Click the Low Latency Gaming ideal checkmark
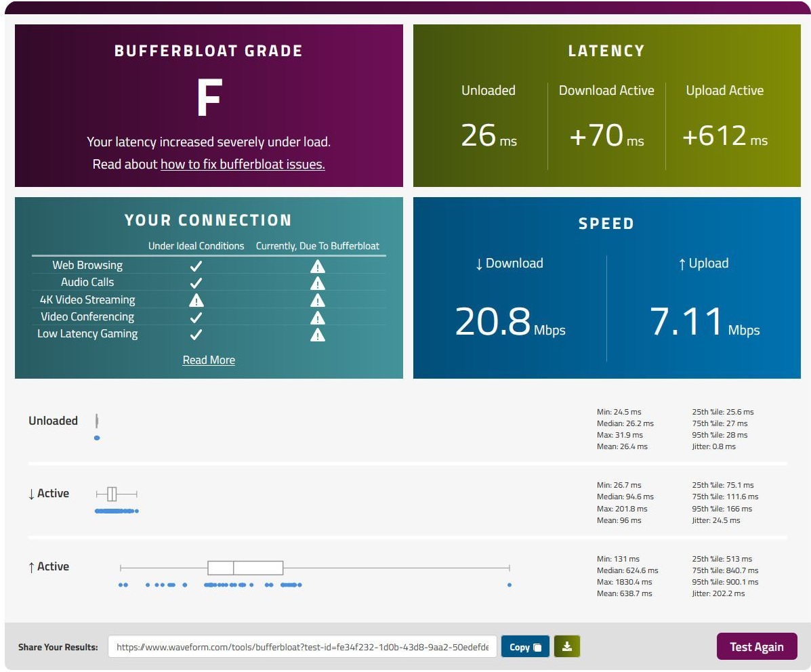Image resolution: width=811 pixels, height=672 pixels. coord(196,335)
